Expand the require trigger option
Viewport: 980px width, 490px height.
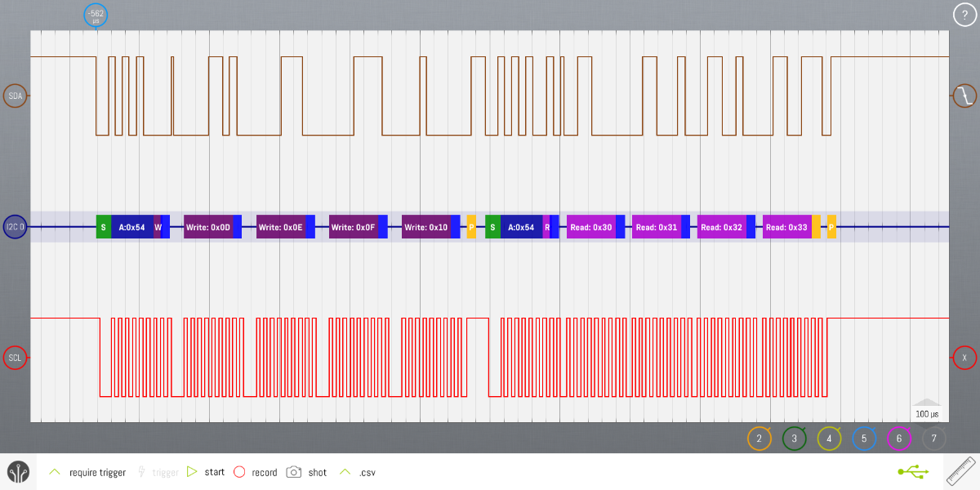pos(55,472)
